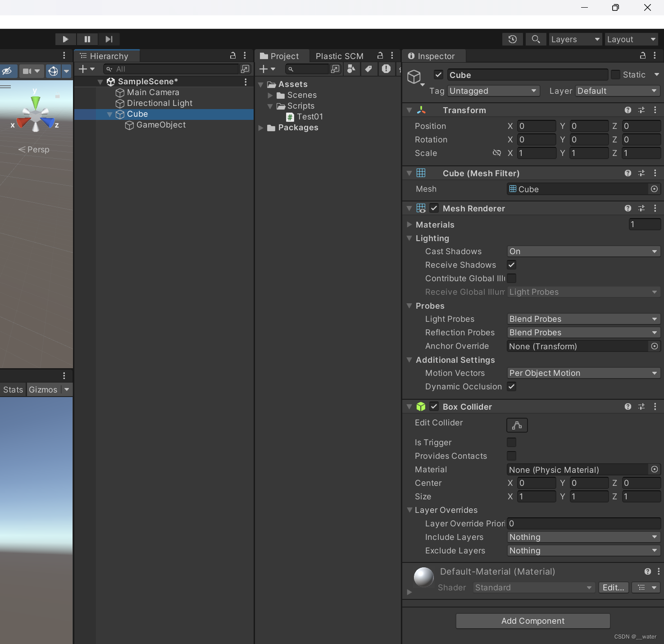Click the search magnifier icon in the toolbar
This screenshot has width=664, height=644.
[x=536, y=39]
